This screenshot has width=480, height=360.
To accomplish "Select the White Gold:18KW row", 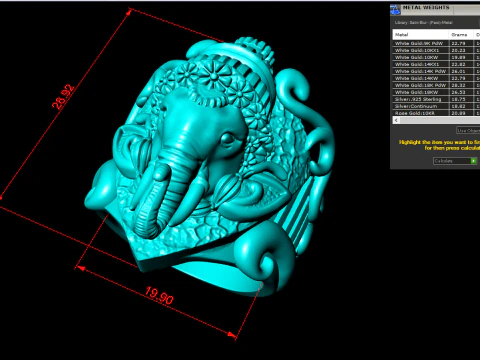I will tap(436, 92).
